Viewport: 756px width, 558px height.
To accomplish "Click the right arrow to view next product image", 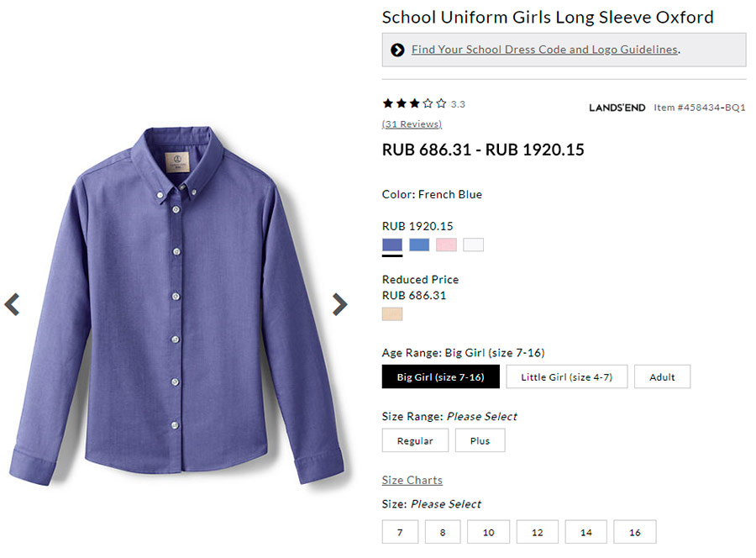I will pyautogui.click(x=339, y=305).
